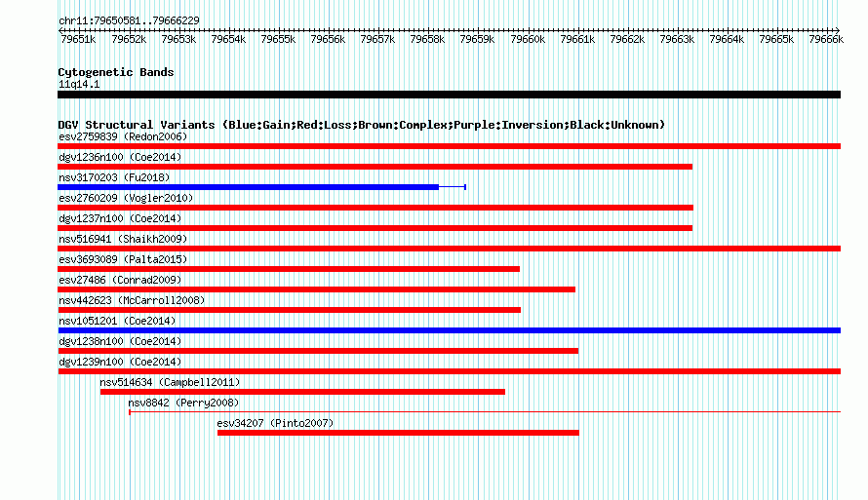Open esv34207 (Pinto2007) variant label
This screenshot has height=500, width=868.
[275, 423]
